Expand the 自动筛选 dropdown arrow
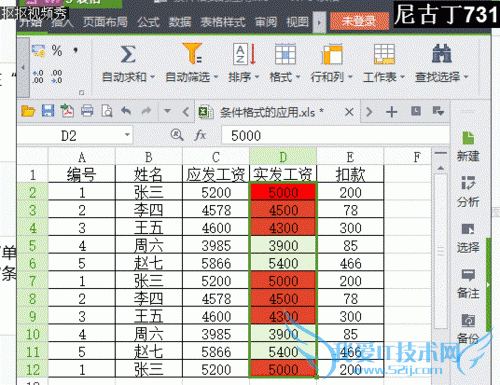 pyautogui.click(x=216, y=77)
